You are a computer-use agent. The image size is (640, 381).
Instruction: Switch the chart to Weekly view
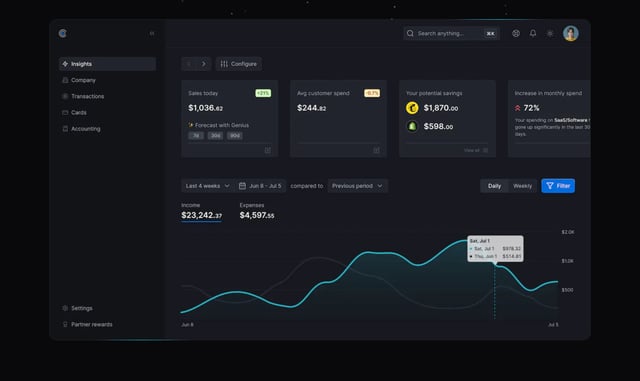click(x=522, y=186)
